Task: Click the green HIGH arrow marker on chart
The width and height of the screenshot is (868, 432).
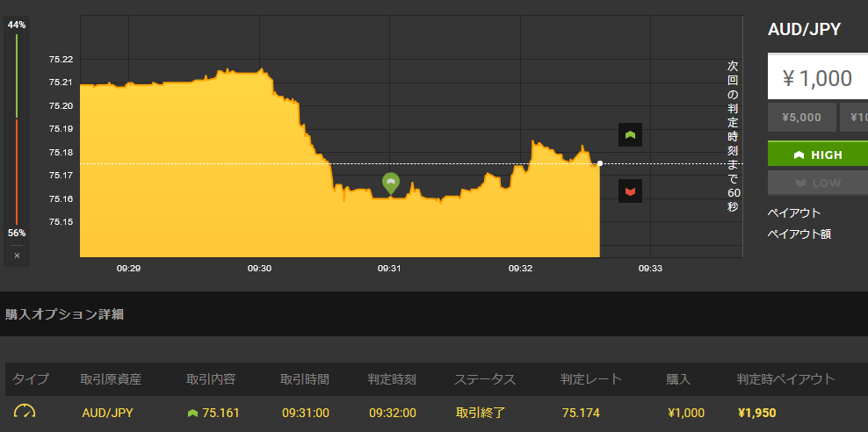Action: 630,134
